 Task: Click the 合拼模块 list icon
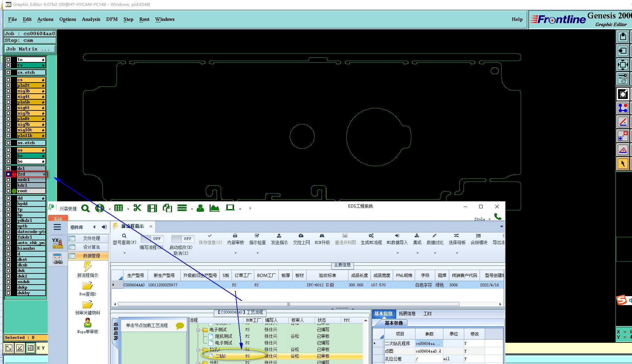(x=479, y=236)
